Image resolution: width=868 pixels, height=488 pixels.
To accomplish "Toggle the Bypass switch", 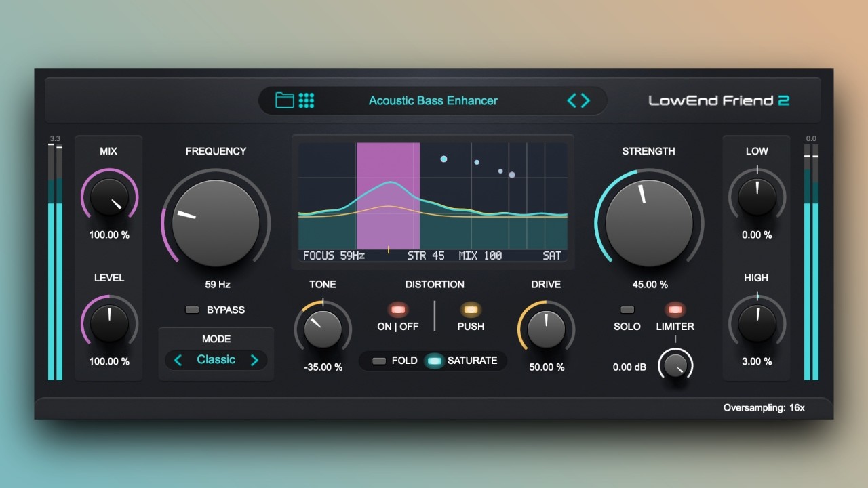I will (x=193, y=310).
